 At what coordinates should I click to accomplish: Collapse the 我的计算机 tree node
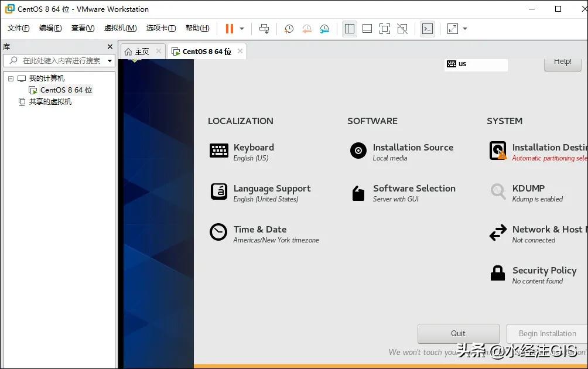click(11, 78)
